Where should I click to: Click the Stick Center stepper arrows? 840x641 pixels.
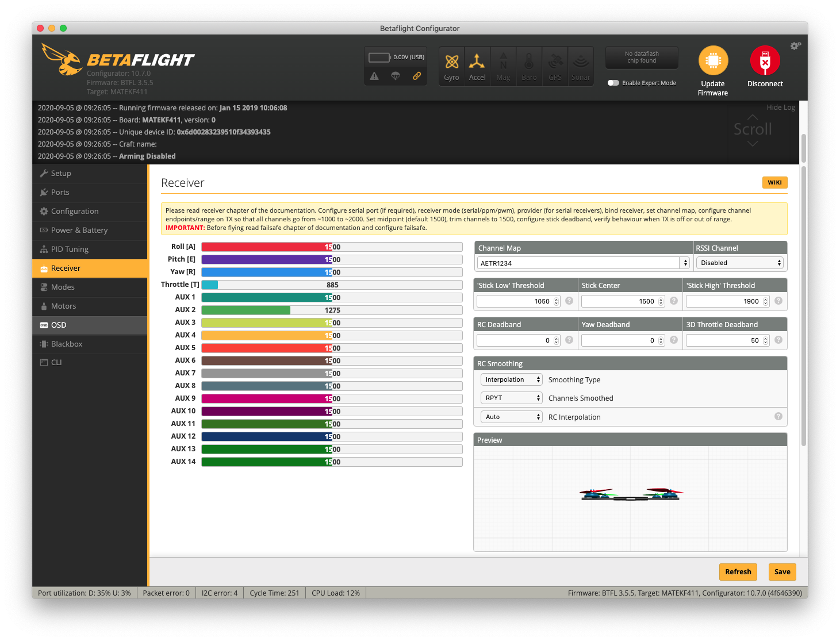(661, 301)
